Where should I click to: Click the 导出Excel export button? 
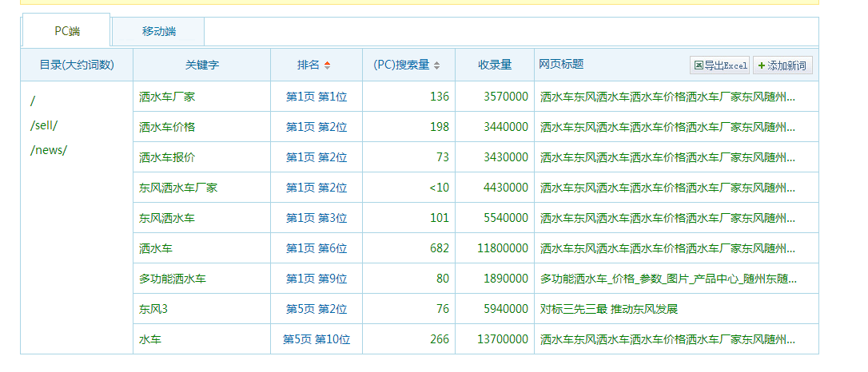tap(720, 65)
